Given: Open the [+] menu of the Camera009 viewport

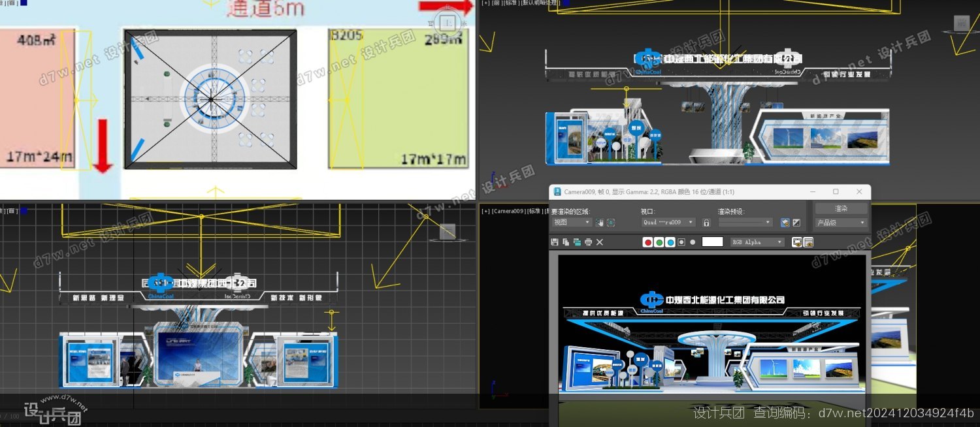Looking at the screenshot, I should pos(486,211).
